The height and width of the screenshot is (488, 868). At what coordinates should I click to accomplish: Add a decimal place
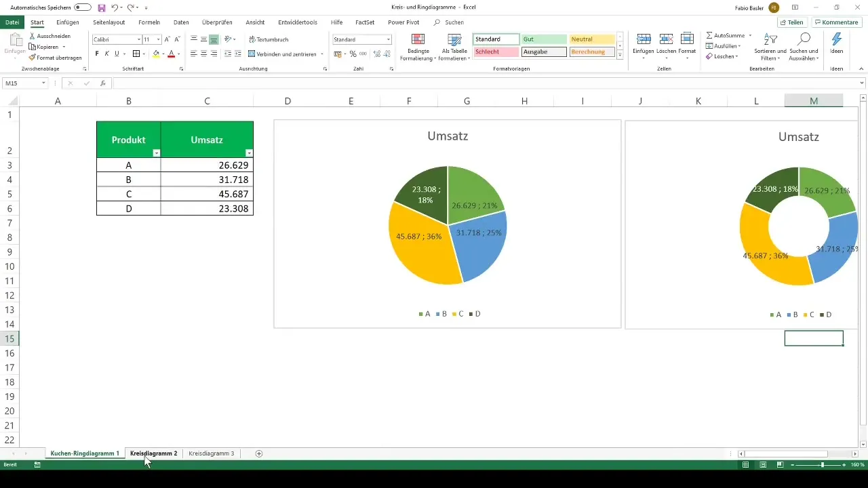376,54
